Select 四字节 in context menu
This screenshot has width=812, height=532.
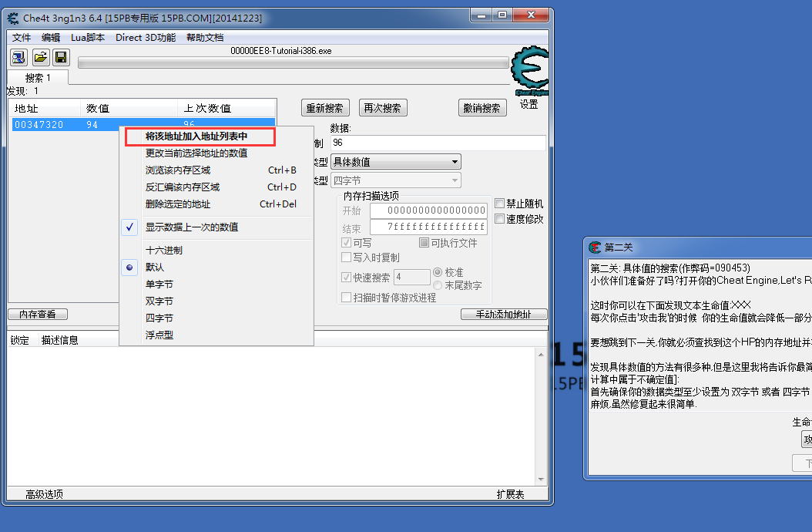pos(216,318)
